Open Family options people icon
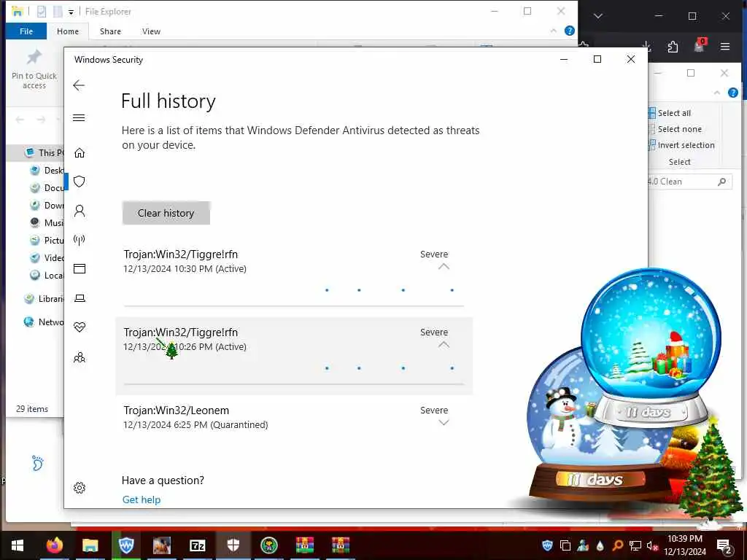This screenshot has height=560, width=747. pyautogui.click(x=80, y=357)
